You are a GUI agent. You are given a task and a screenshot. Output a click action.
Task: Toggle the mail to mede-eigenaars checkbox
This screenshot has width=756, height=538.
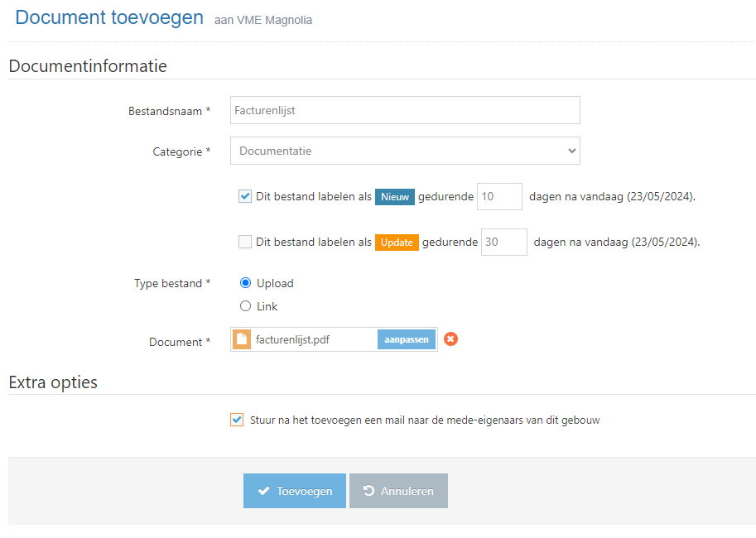tap(237, 420)
